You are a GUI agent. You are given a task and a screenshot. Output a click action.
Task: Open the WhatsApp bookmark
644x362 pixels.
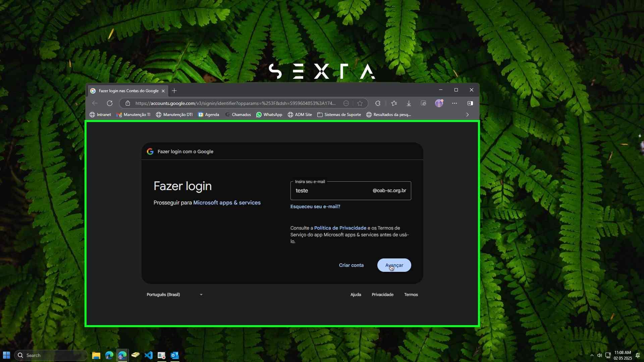269,115
